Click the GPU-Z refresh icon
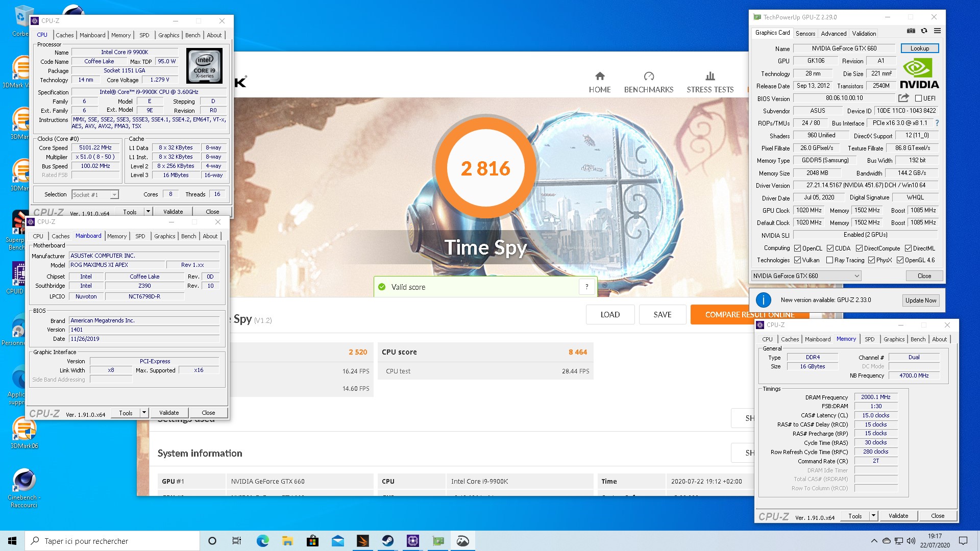This screenshot has height=551, width=980. pos(924,31)
